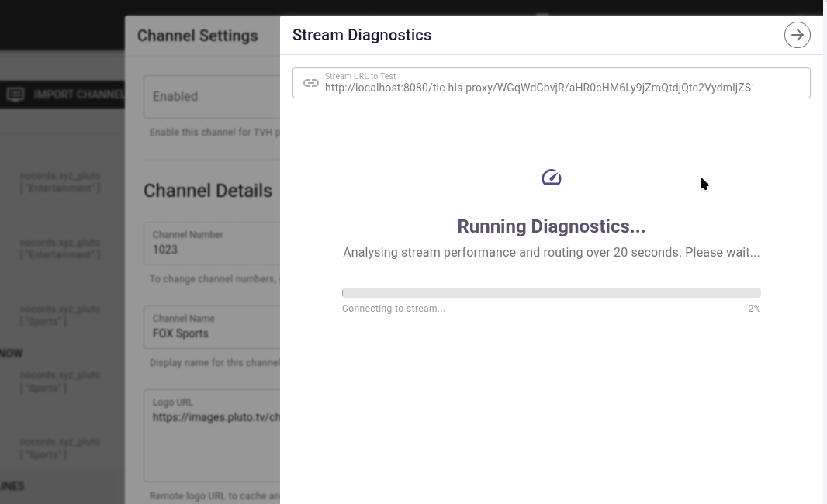Click the Connecting to stream status text

click(393, 308)
